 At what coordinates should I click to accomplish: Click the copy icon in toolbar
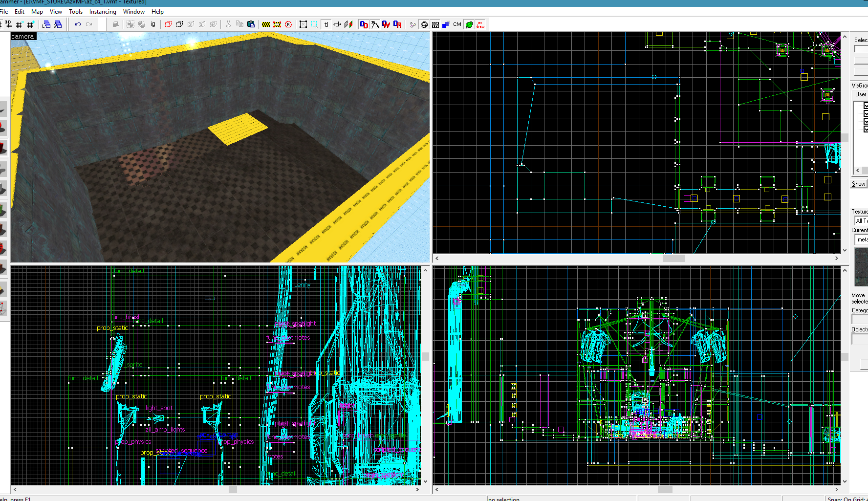(x=239, y=24)
